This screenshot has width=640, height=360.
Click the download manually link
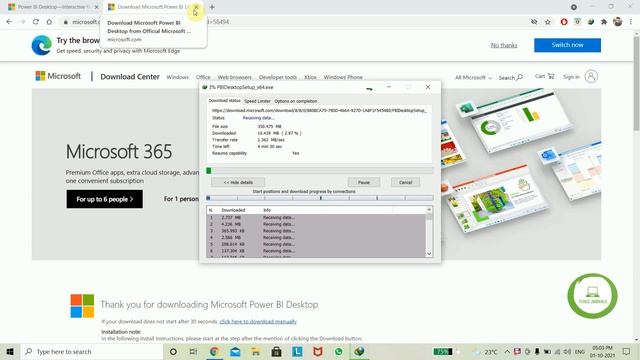(258, 322)
